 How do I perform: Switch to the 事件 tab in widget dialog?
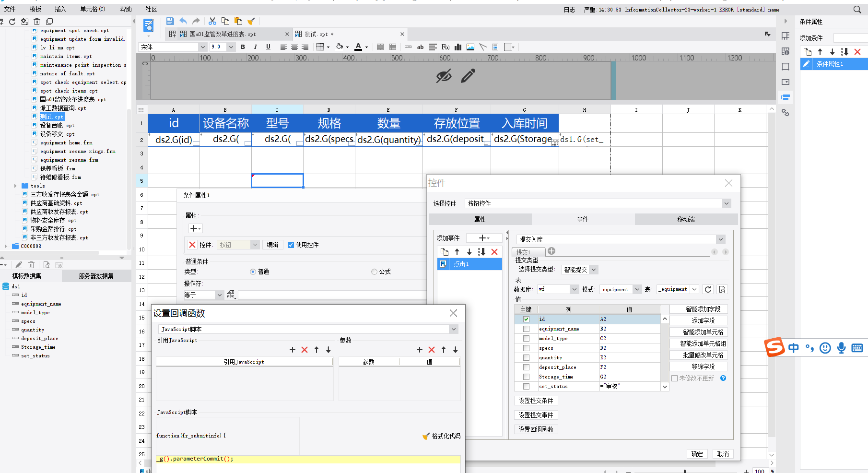[583, 219]
